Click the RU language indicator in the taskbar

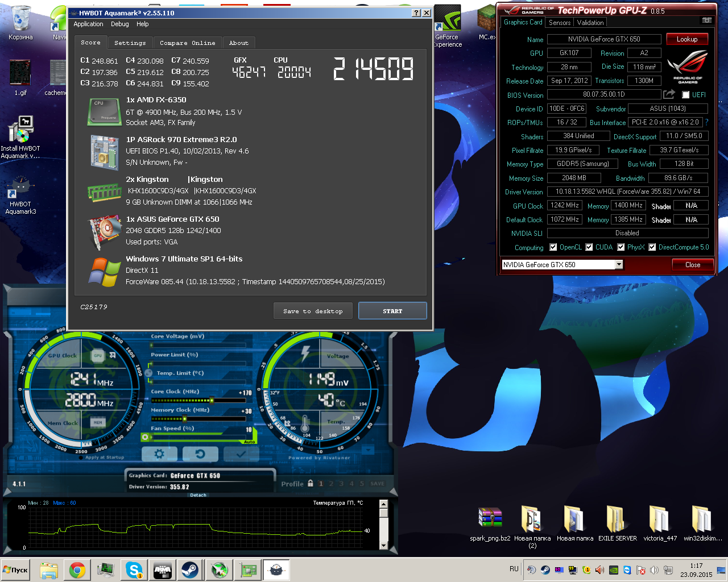click(514, 569)
